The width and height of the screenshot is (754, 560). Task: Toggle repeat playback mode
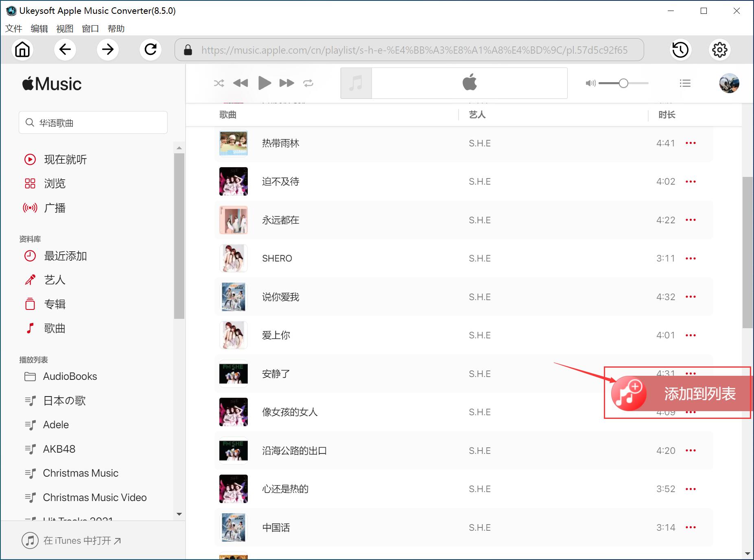pos(308,83)
